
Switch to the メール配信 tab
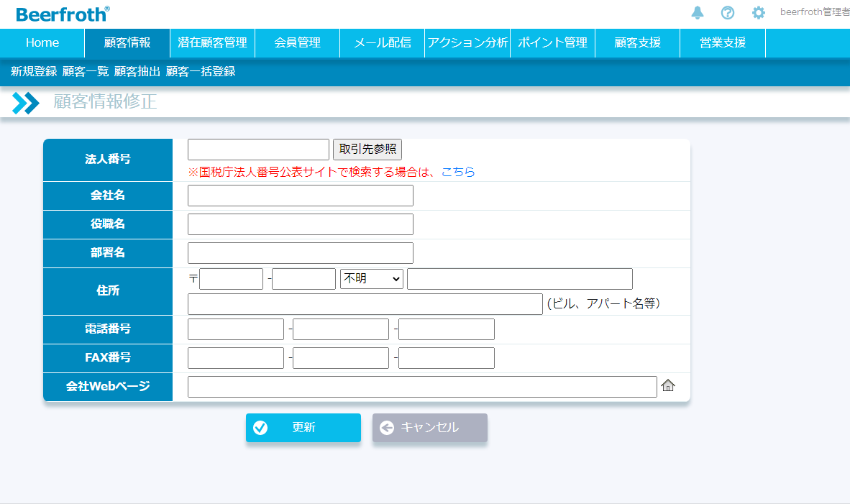pyautogui.click(x=382, y=43)
